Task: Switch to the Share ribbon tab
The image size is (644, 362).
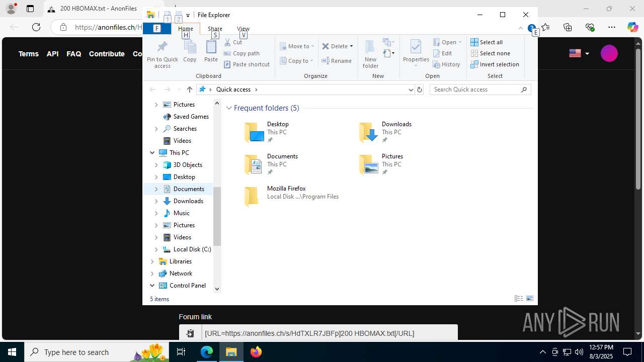Action: (x=215, y=29)
